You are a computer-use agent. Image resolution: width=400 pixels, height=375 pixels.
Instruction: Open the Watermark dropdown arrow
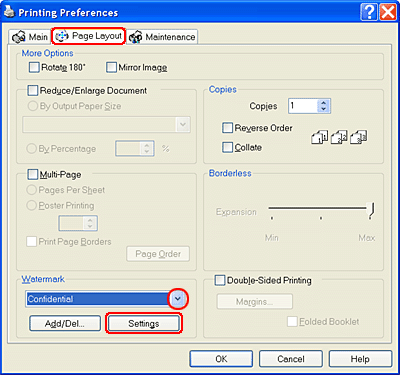pyautogui.click(x=178, y=299)
